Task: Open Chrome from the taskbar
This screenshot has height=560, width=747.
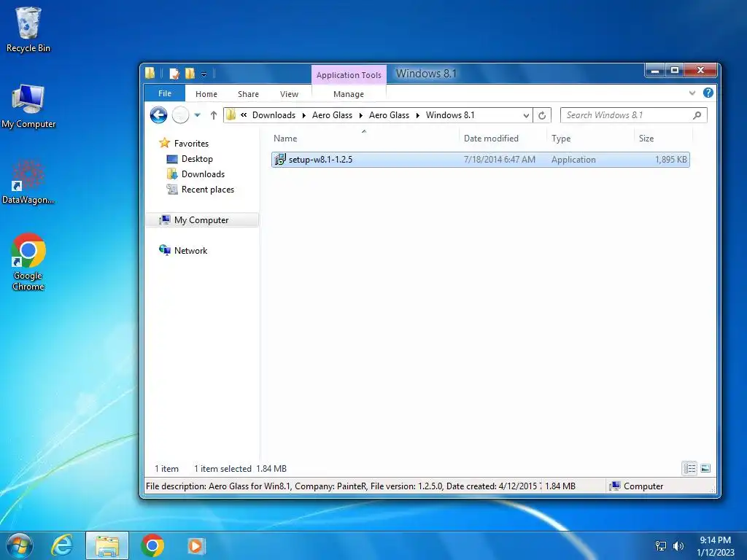Action: pos(152,545)
